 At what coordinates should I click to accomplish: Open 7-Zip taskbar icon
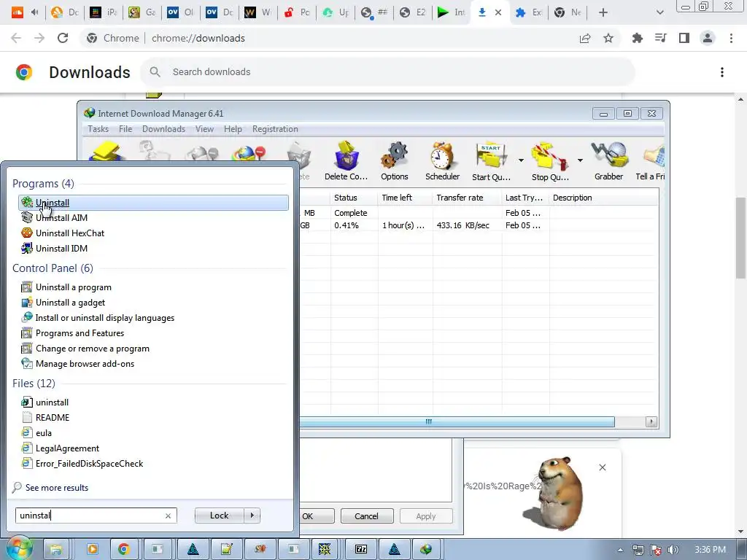[361, 550]
